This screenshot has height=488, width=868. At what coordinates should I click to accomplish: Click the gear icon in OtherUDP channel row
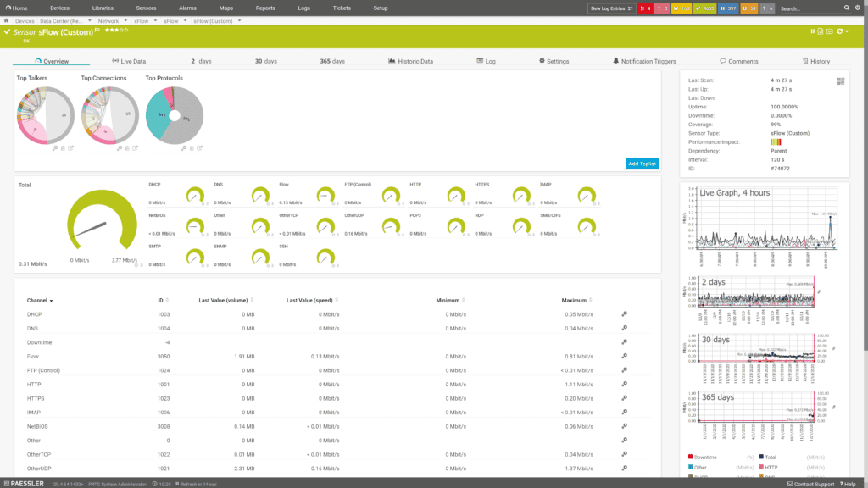click(625, 468)
